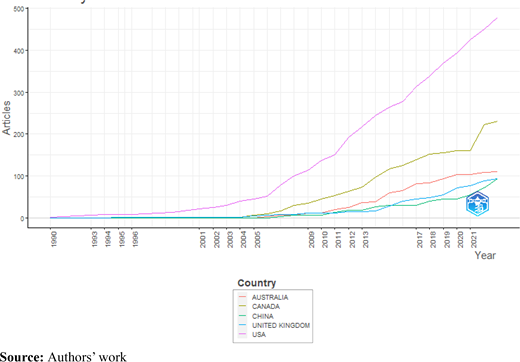The image size is (520, 362).
Task: Click the Year x-axis label
Action: tap(485, 255)
